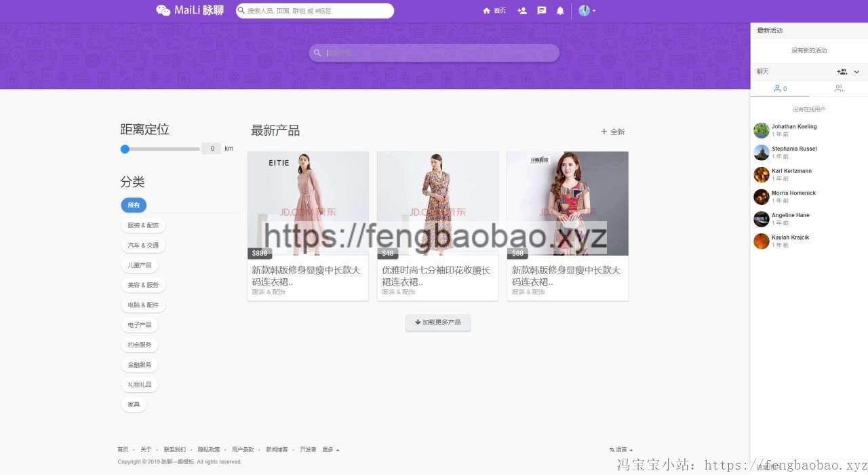Select the 礼物礼品 category
Screen dimensions: 868x475
coord(140,385)
